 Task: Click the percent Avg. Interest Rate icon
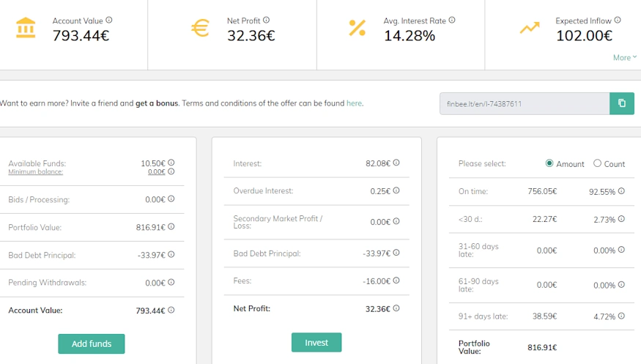click(x=357, y=28)
